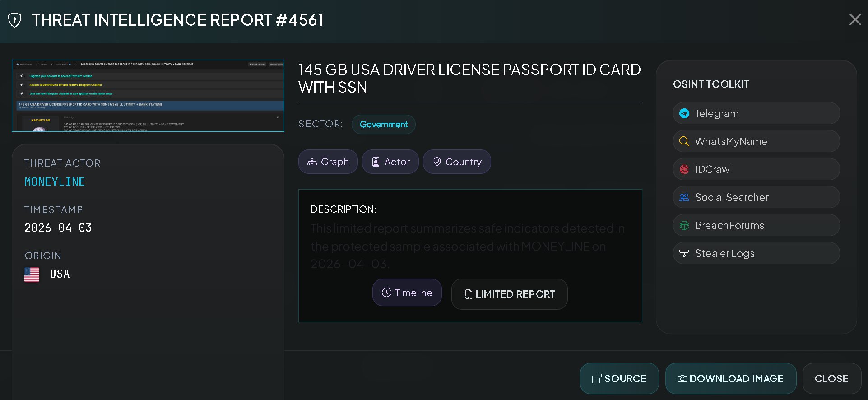This screenshot has width=868, height=400.
Task: Open the Timeline view
Action: pyautogui.click(x=407, y=293)
